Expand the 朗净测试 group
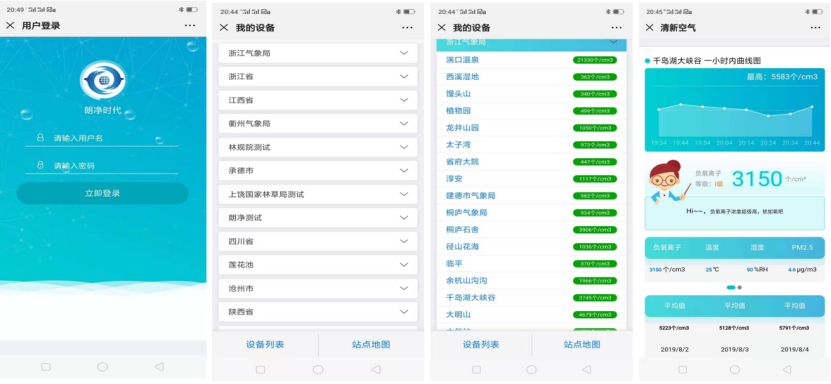Viewport: 831px width, 384px height. tap(318, 218)
